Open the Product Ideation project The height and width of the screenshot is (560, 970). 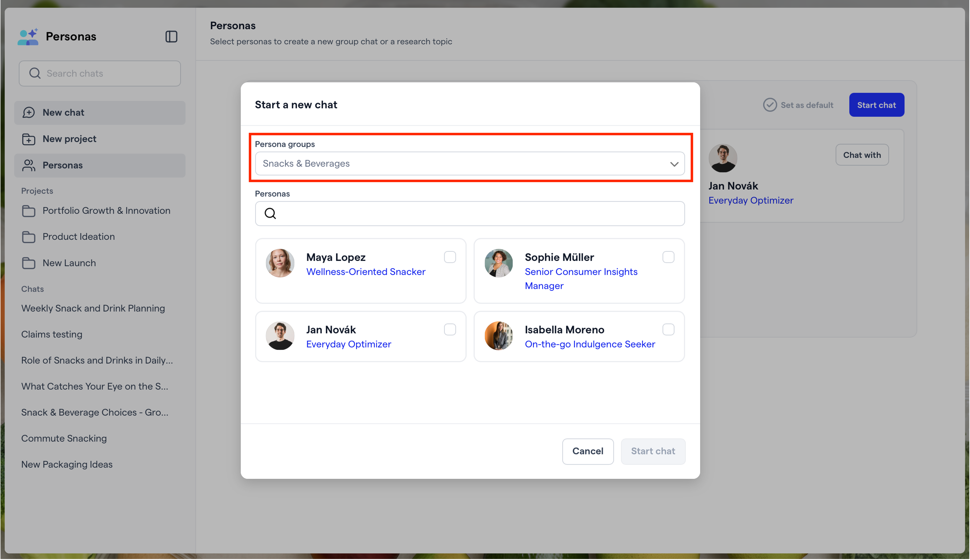(x=100, y=237)
